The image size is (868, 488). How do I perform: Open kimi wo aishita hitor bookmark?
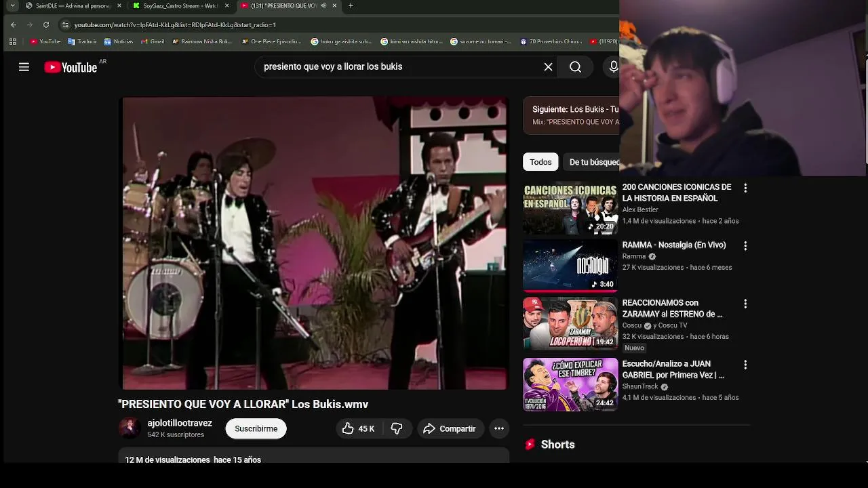click(412, 41)
